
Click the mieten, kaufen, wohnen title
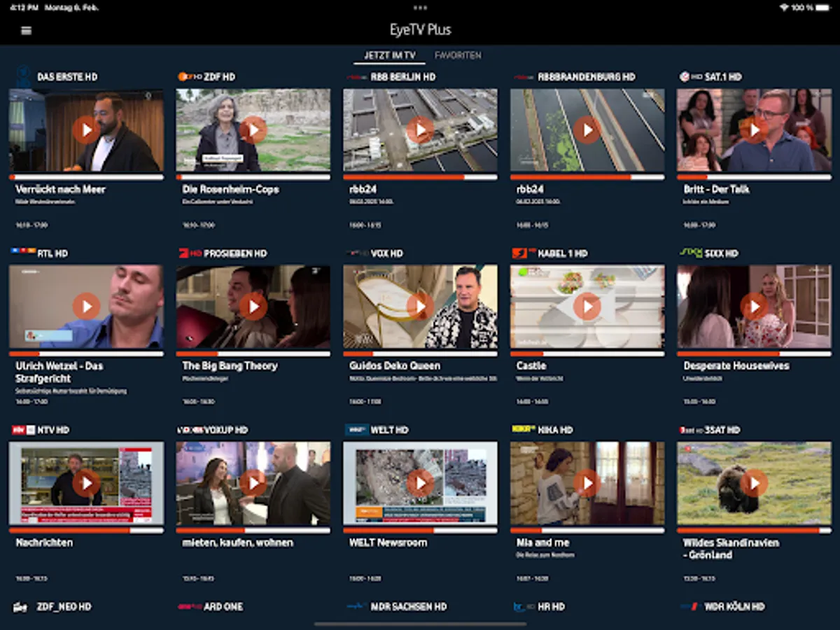point(237,542)
